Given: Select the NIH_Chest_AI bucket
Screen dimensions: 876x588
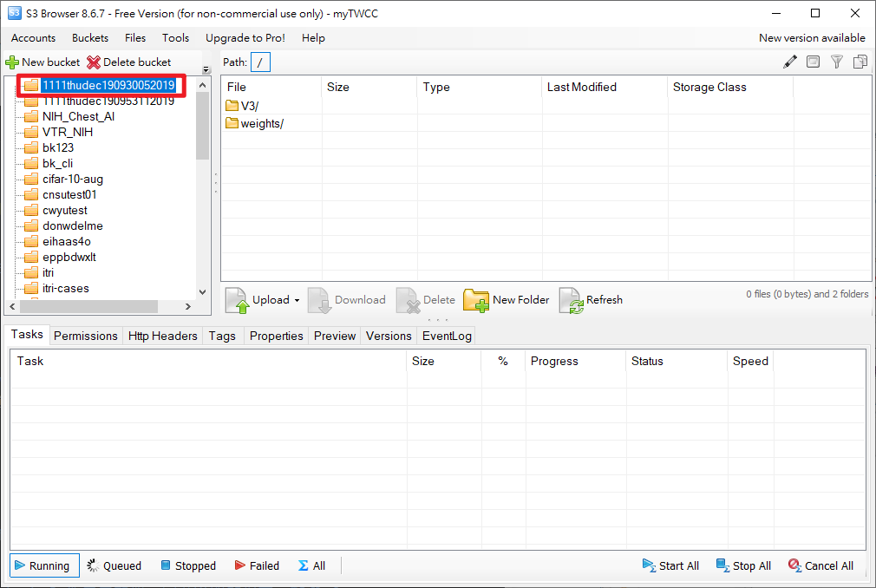Looking at the screenshot, I should coord(78,117).
